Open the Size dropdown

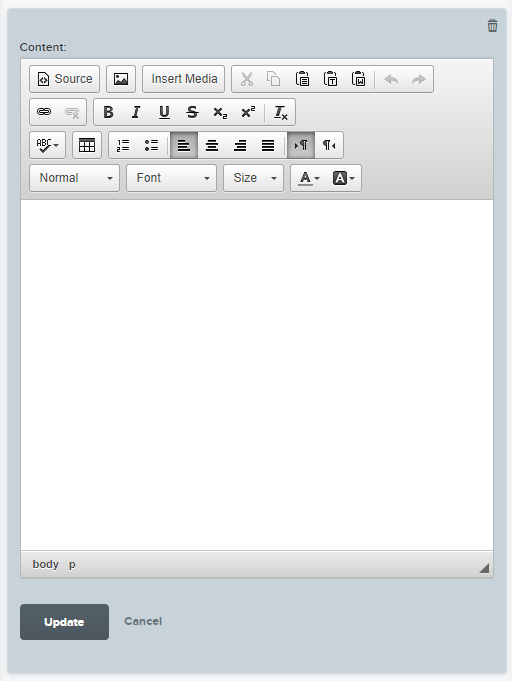point(253,178)
